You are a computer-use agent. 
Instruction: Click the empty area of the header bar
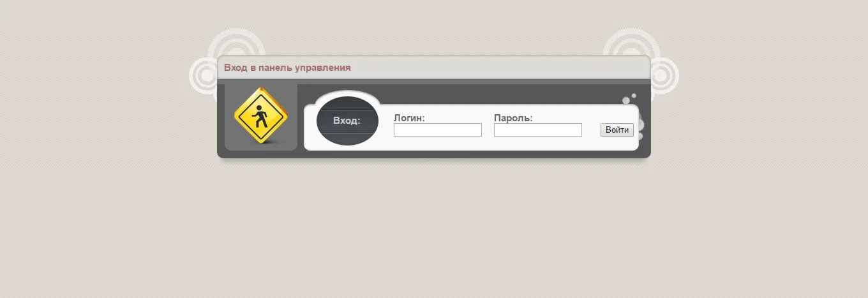click(x=498, y=68)
